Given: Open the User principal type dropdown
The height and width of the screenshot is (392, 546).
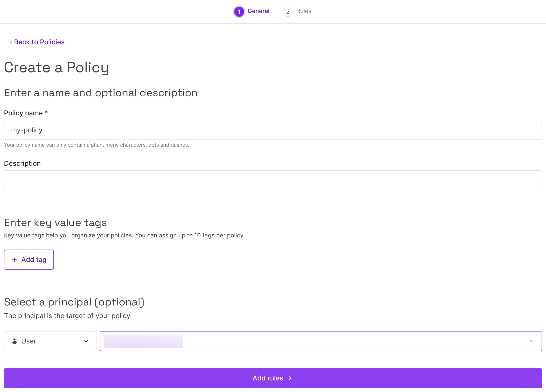Looking at the screenshot, I should click(x=50, y=341).
